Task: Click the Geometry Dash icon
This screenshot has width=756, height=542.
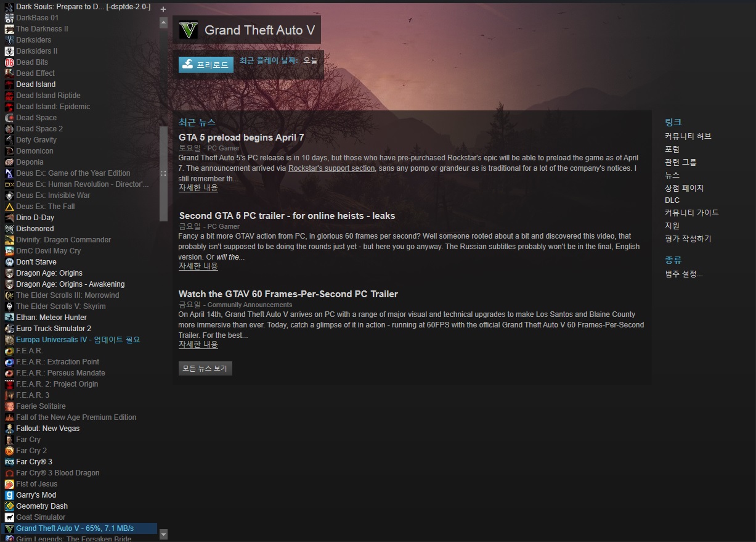Action: coord(9,506)
